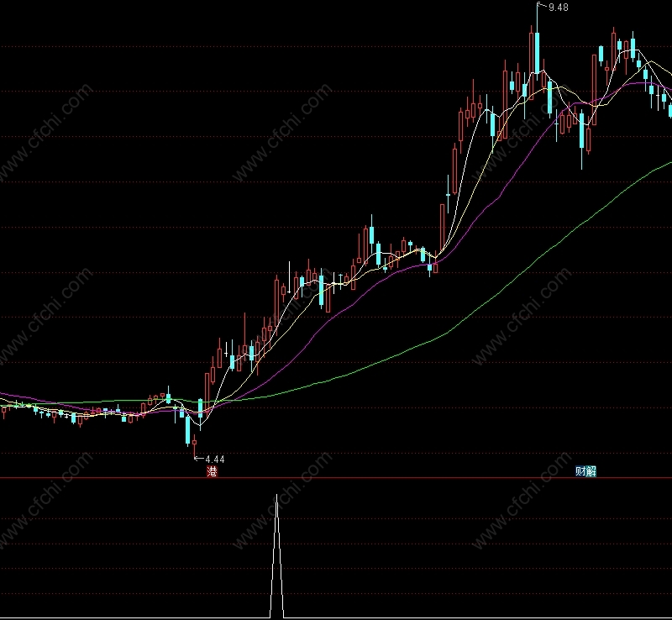
Task: Click the blue 财解 marker badge
Action: click(x=585, y=471)
